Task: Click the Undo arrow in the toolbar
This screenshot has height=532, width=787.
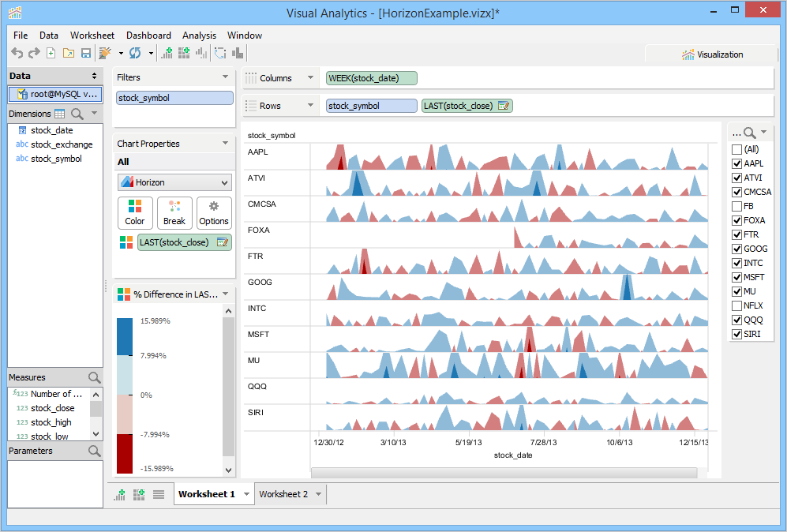Action: [x=17, y=53]
